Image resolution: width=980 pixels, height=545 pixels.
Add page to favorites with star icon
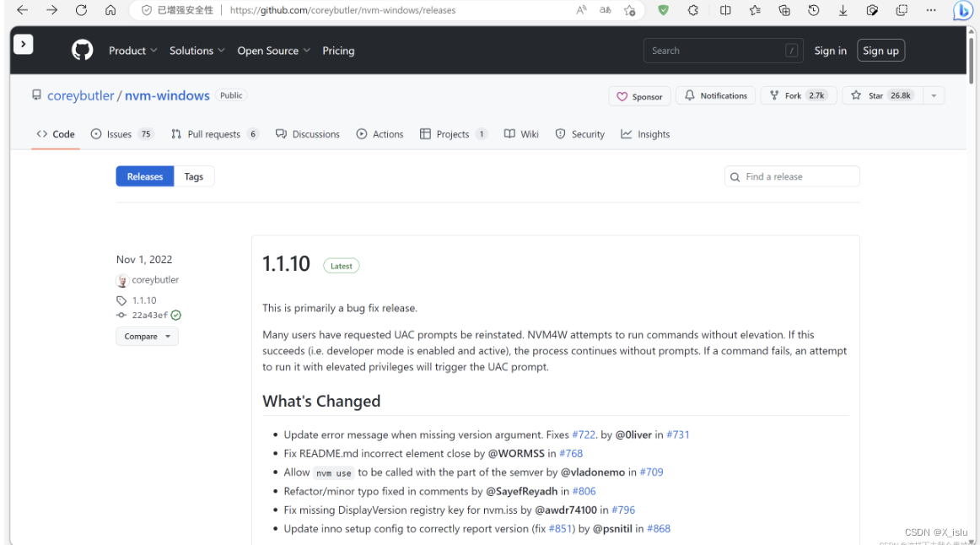[x=629, y=10]
